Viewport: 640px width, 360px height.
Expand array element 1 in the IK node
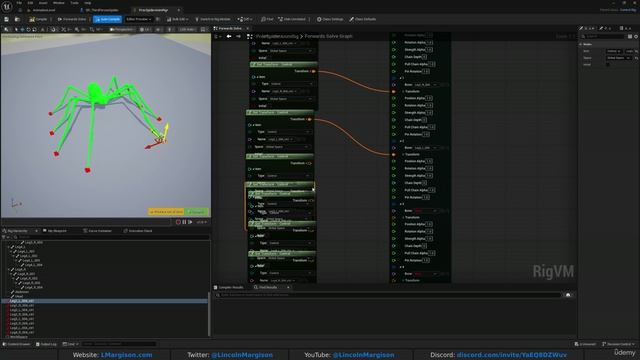[401, 78]
